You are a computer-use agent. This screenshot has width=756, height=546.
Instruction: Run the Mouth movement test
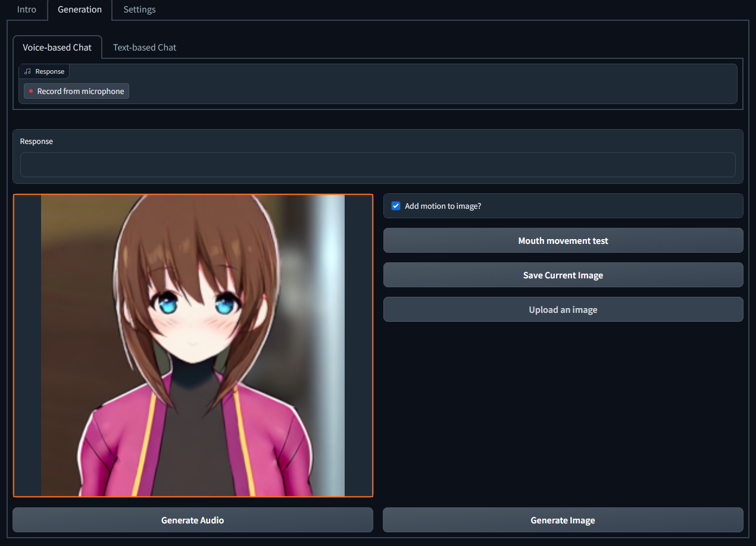(x=563, y=240)
